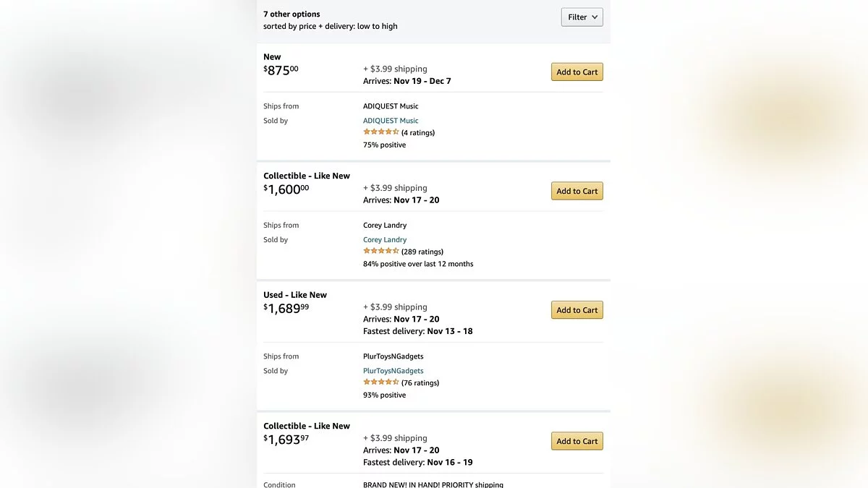Open PlurToysNGadgets seller profile link
This screenshot has height=488, width=868.
click(x=393, y=371)
